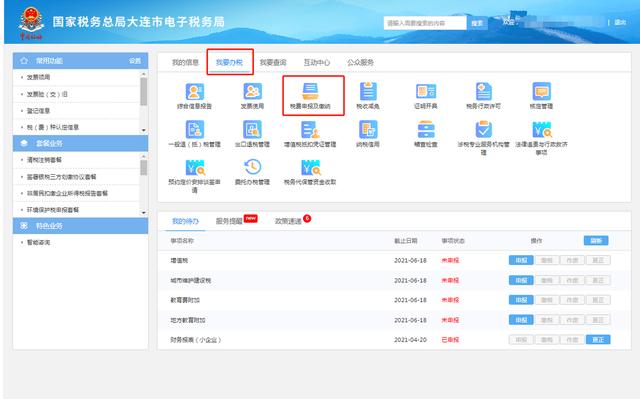Click 常用功能 list scroll-up arrow
640x399 pixels.
click(x=144, y=74)
